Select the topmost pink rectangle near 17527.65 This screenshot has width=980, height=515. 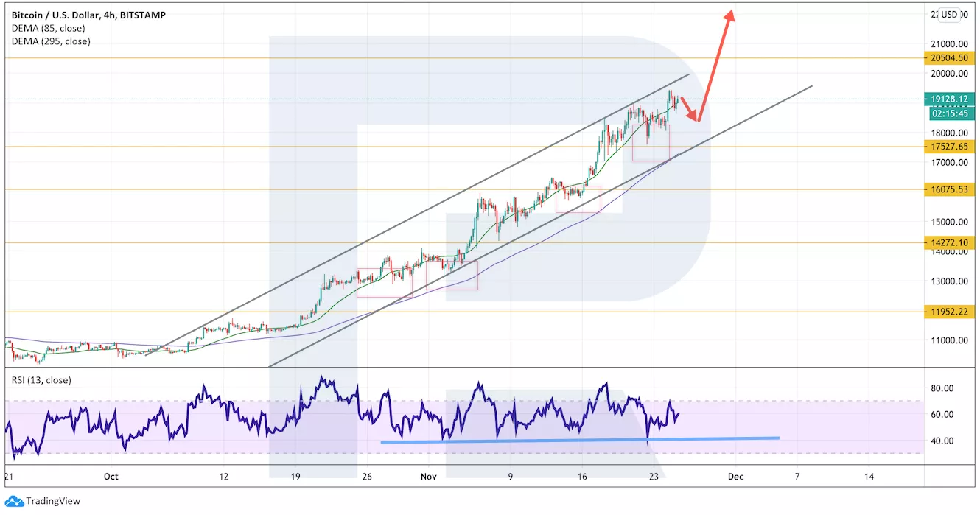pos(651,142)
